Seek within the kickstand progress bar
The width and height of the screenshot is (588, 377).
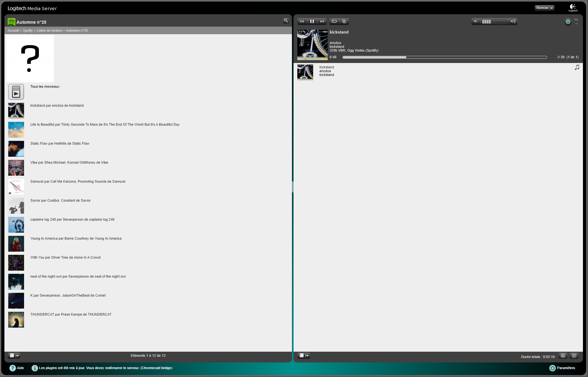445,57
